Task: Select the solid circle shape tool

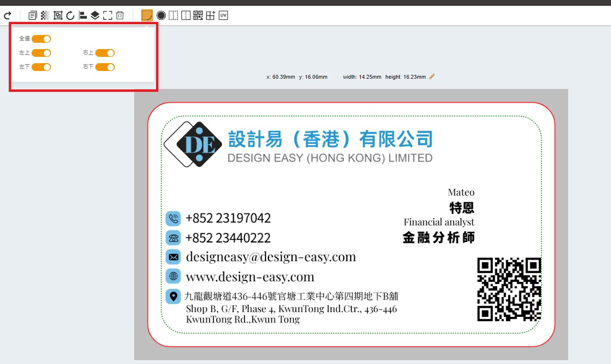Action: (161, 16)
